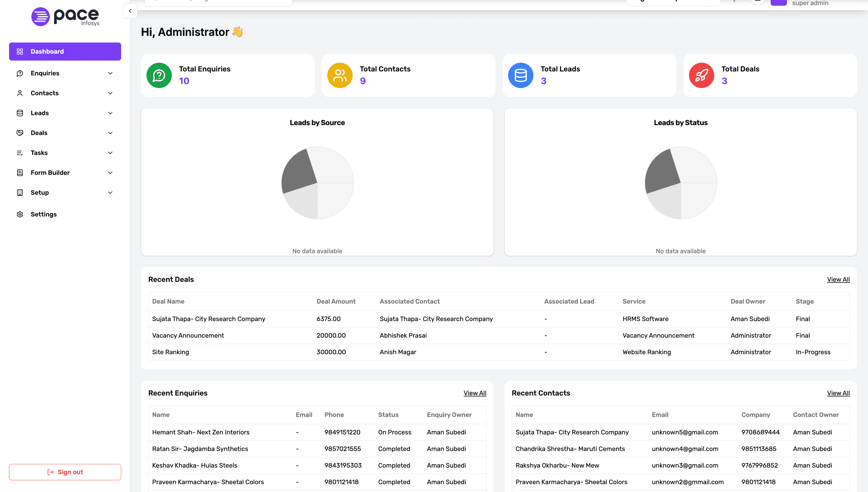Open Tasks via its sidebar icon
This screenshot has width=868, height=492.
20,153
